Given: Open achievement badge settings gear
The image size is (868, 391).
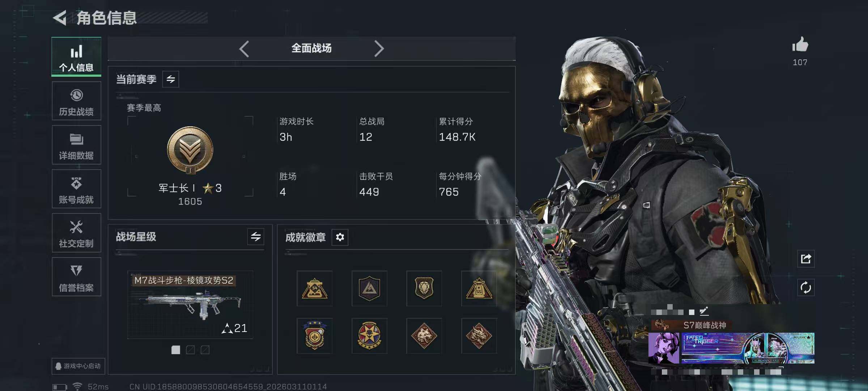Looking at the screenshot, I should tap(340, 237).
